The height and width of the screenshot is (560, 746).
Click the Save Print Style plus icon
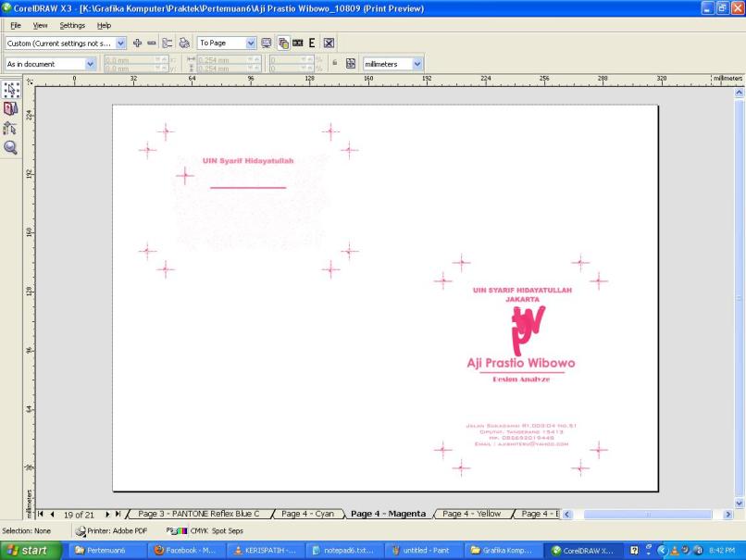(137, 44)
